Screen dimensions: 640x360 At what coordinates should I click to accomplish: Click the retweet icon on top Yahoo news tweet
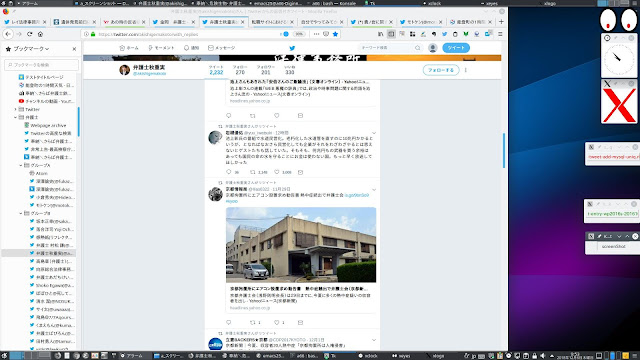pyautogui.click(x=253, y=116)
